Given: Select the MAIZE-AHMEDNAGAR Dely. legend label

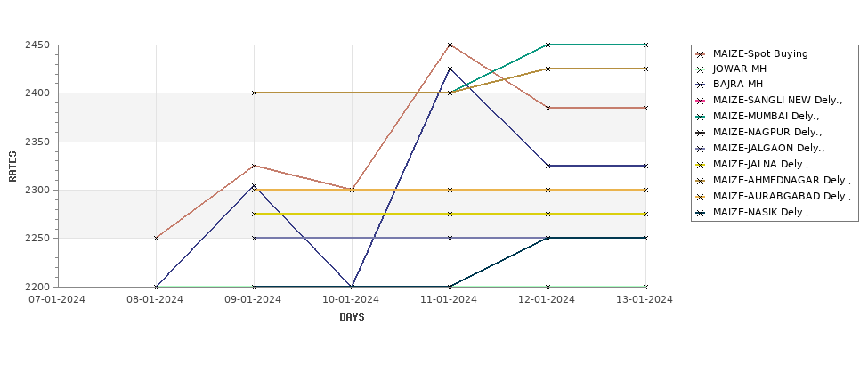Looking at the screenshot, I should click(783, 180).
